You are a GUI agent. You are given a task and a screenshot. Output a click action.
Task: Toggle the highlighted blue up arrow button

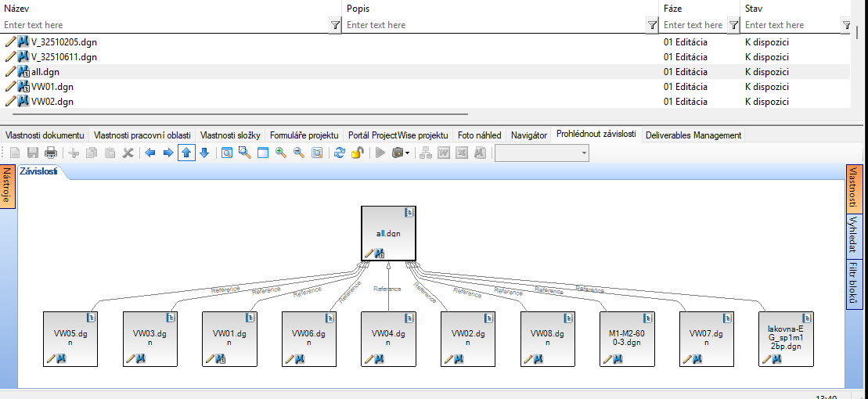[x=186, y=153]
